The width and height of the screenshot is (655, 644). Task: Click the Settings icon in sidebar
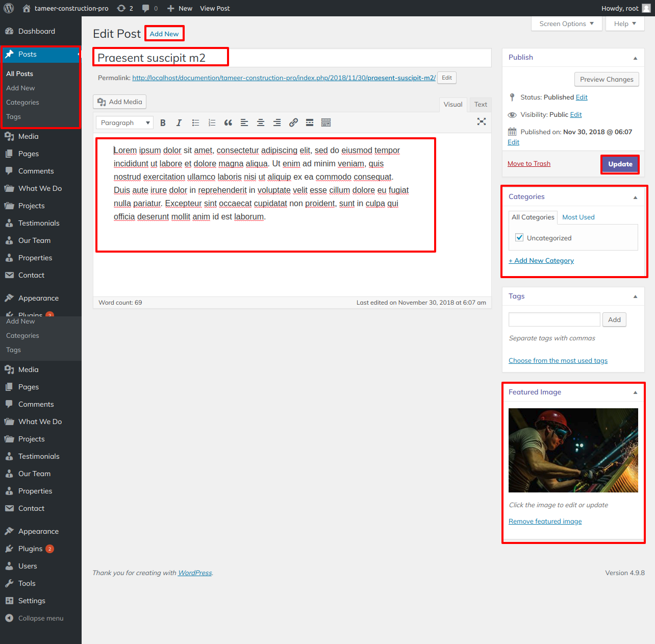[x=9, y=601]
